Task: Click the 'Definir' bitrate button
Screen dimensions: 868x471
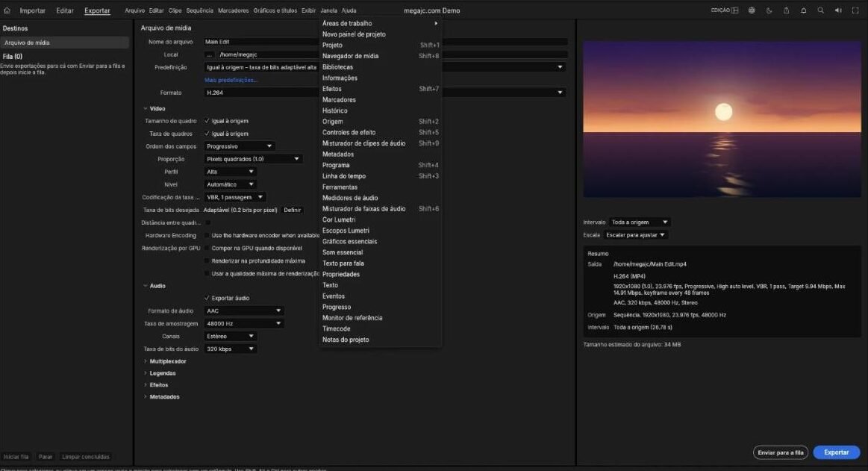Action: [x=293, y=210]
